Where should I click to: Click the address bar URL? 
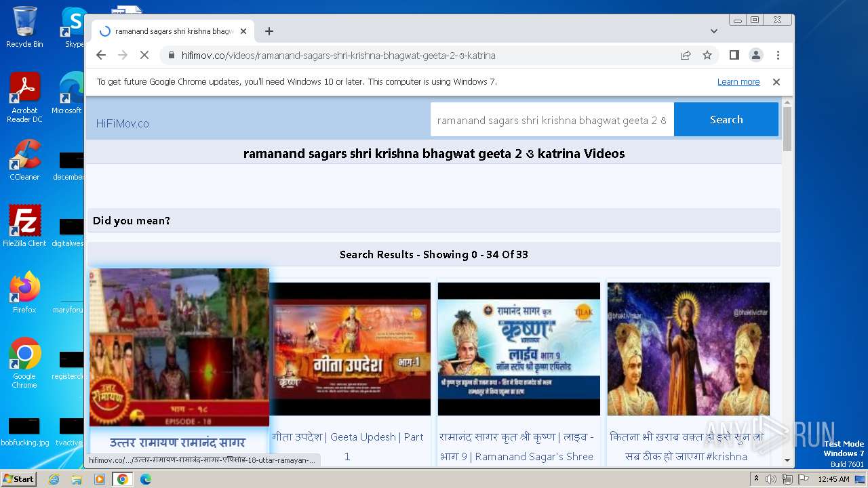pos(338,56)
